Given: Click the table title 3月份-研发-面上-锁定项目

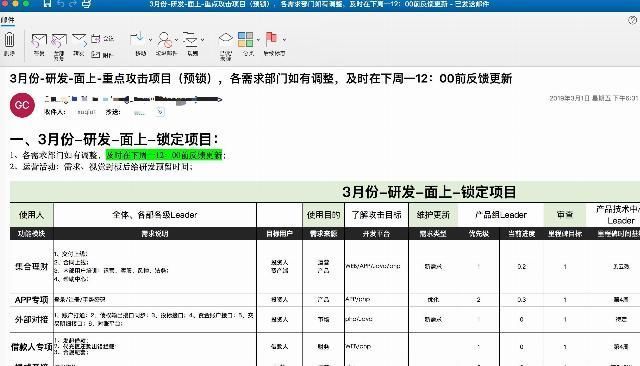Looking at the screenshot, I should pyautogui.click(x=429, y=192).
